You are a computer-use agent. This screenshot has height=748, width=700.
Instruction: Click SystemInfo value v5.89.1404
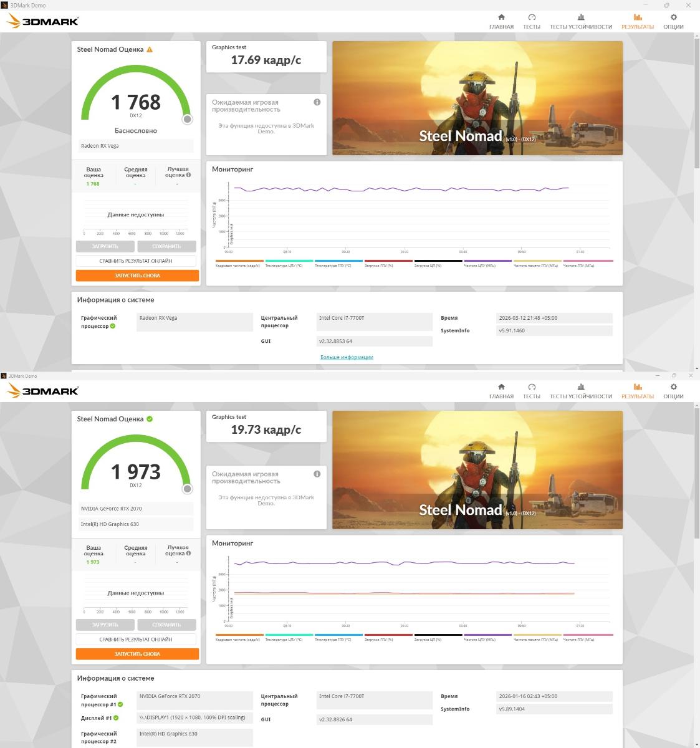(x=554, y=709)
